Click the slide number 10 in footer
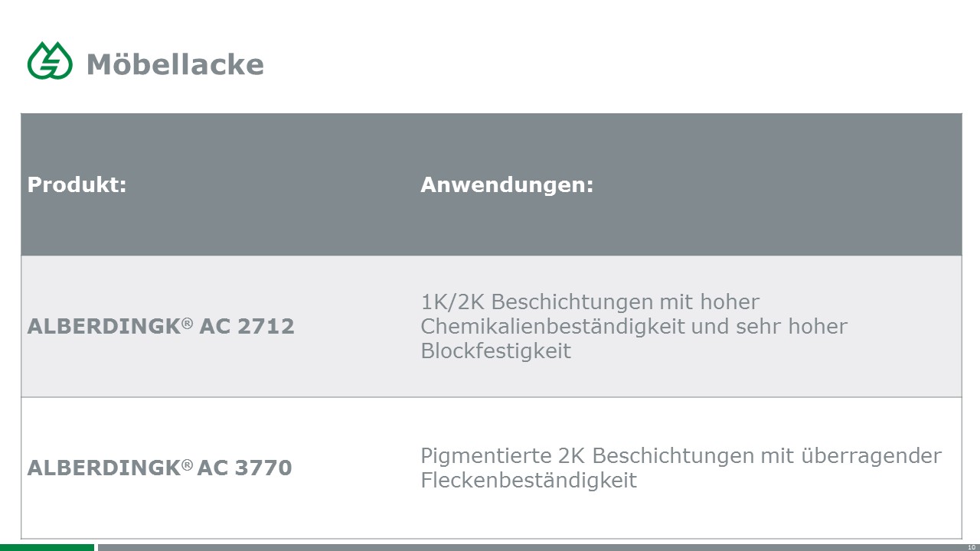Screen dimensions: 980x551 point(972,547)
